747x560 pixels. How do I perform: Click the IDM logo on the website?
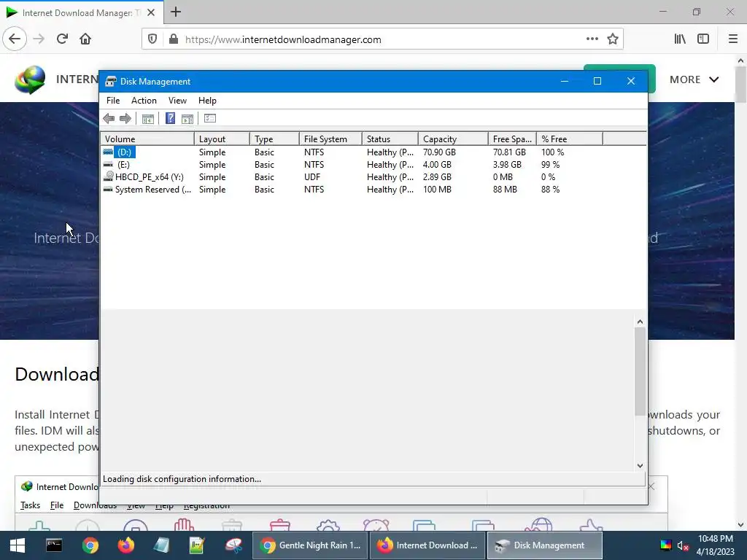(29, 79)
